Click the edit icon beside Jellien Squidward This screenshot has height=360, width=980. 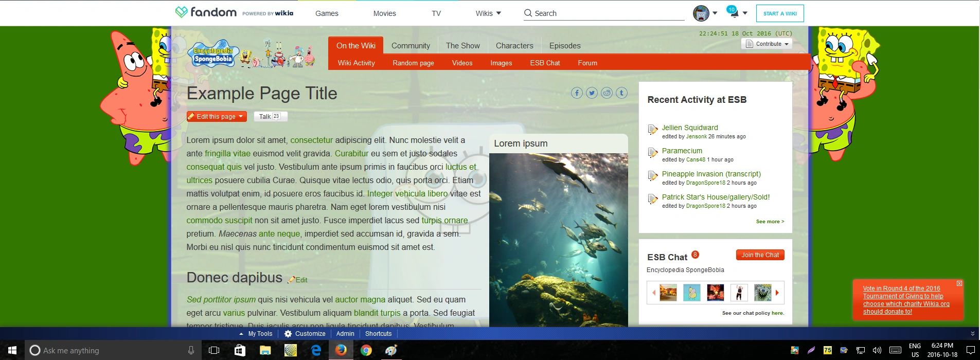(x=652, y=129)
